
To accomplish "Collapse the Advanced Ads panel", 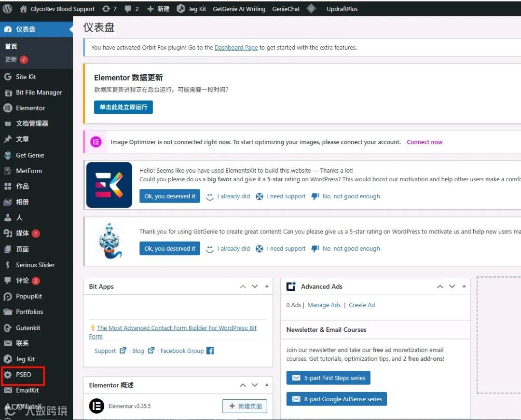I will [x=464, y=286].
